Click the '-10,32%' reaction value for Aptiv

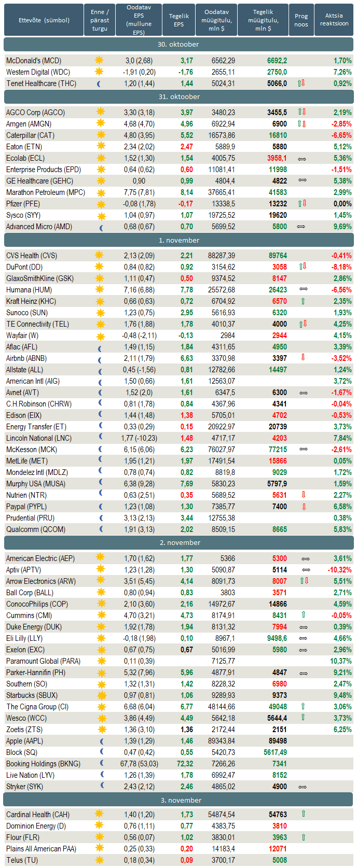pos(339,570)
